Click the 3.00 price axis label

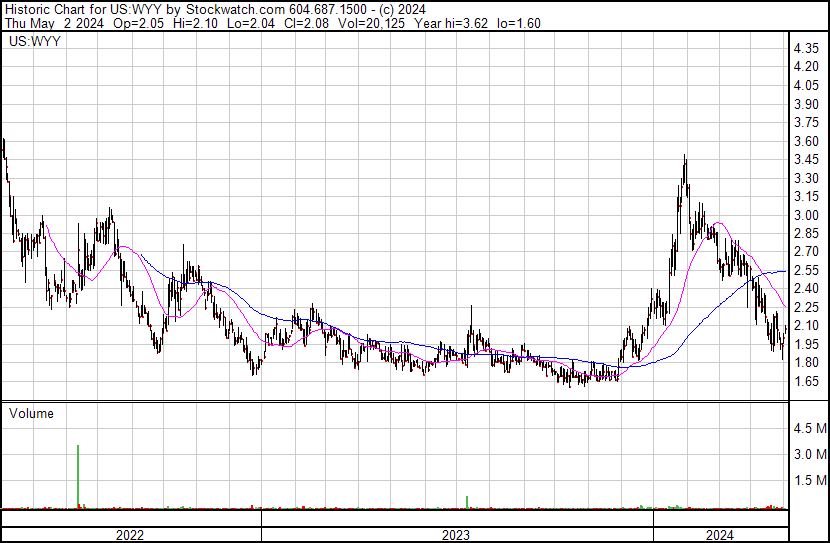click(806, 215)
